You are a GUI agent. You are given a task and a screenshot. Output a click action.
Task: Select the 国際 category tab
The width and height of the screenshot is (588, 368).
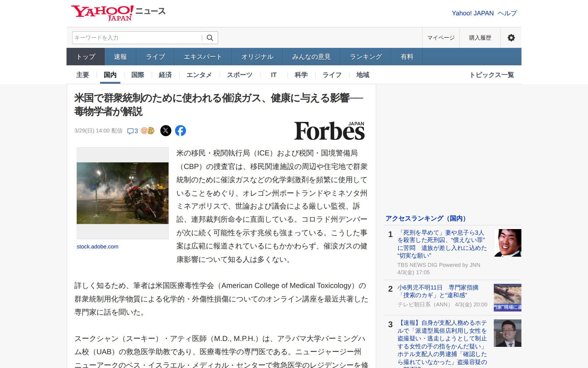(x=138, y=75)
